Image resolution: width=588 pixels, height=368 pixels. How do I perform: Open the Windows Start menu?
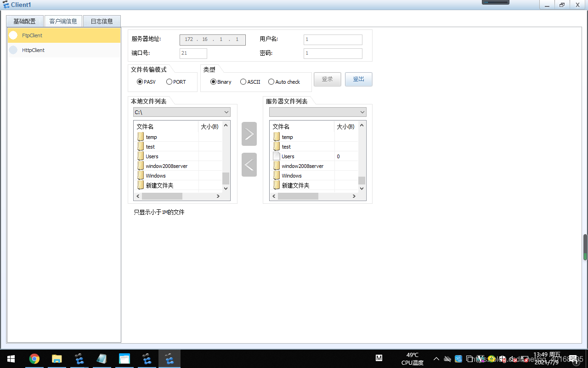coord(11,359)
